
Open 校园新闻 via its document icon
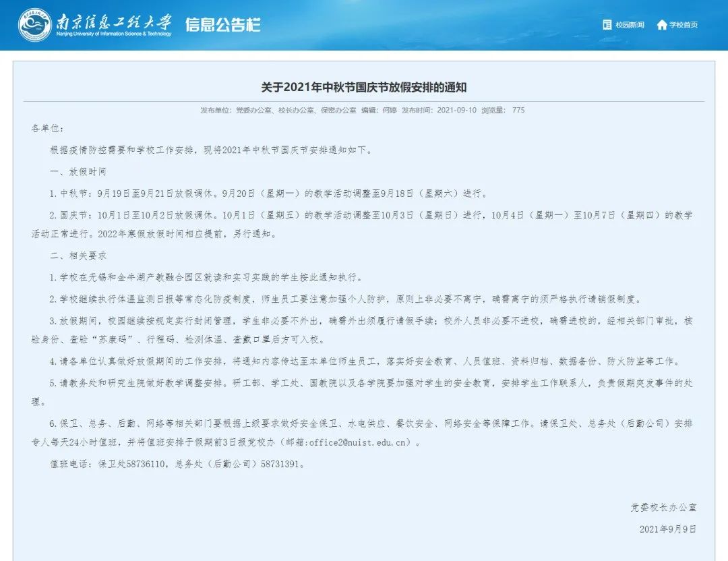click(x=607, y=24)
